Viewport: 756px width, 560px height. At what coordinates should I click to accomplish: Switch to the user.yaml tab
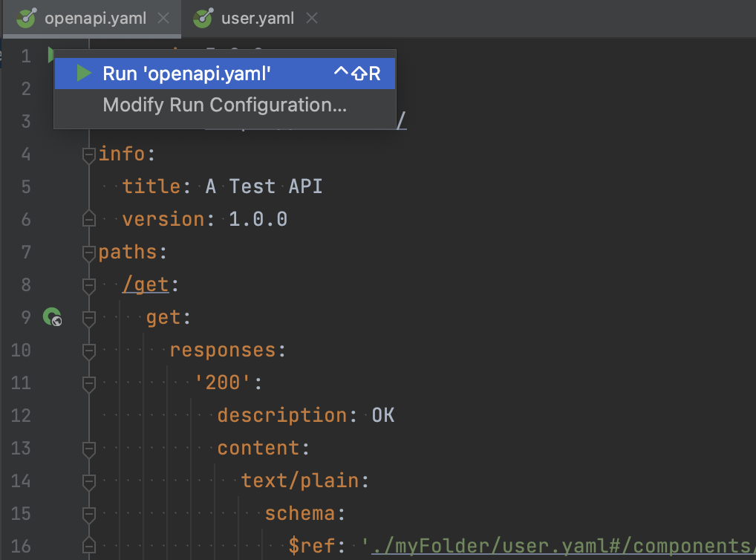258,19
